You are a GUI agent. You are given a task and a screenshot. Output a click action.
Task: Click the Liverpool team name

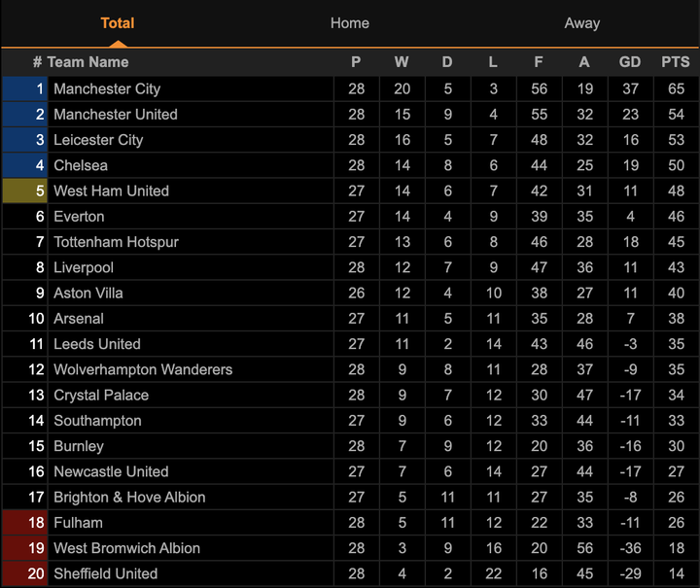pos(84,267)
